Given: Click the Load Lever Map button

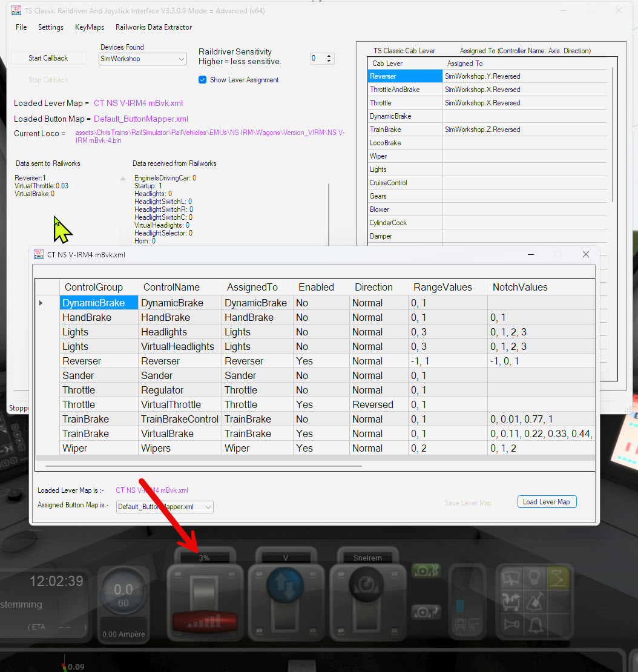Looking at the screenshot, I should (547, 502).
